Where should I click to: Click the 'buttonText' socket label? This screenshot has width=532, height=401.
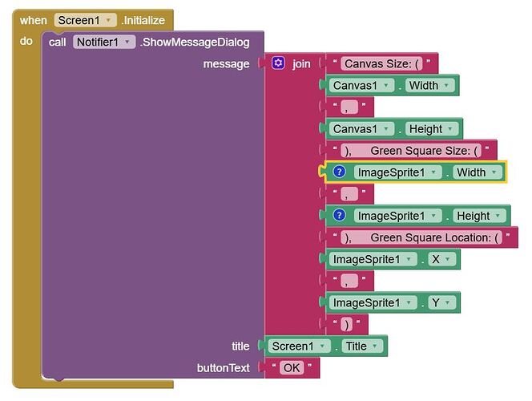(224, 368)
